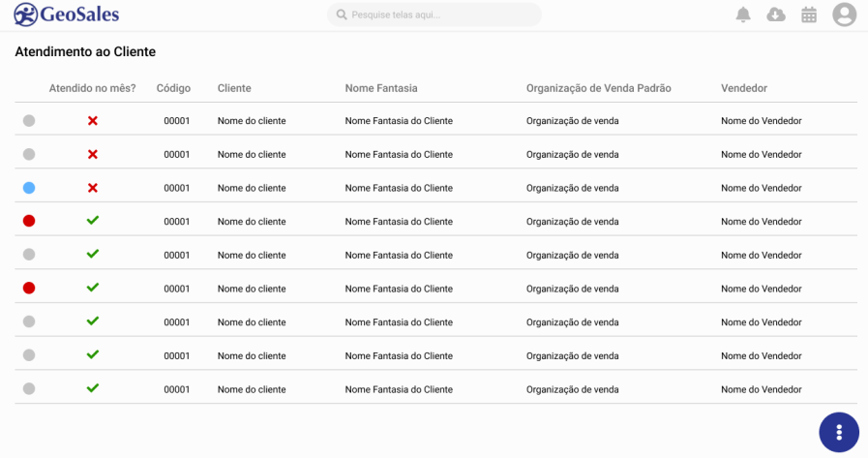Sort by the Cliente column header
This screenshot has height=458, width=868.
click(234, 88)
